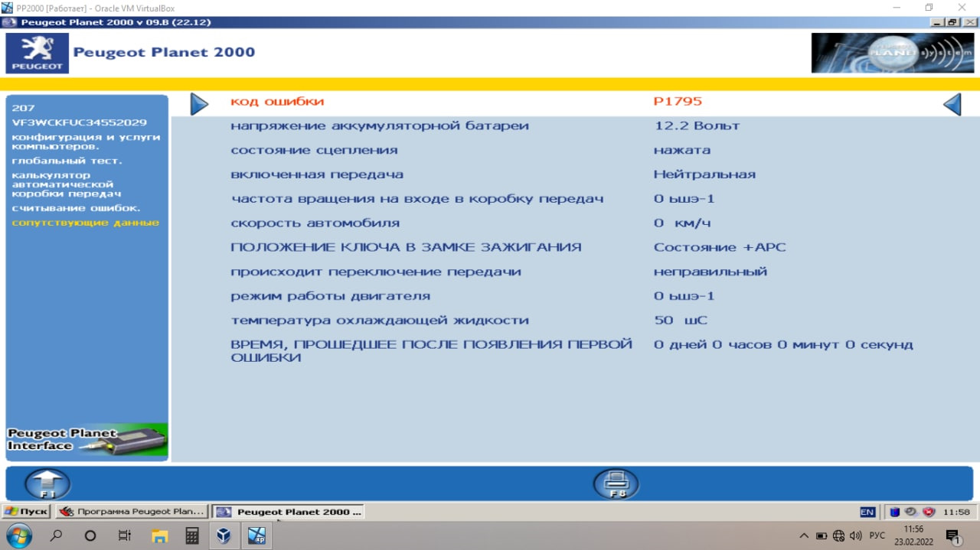Click the Нейтральная value

pos(704,174)
